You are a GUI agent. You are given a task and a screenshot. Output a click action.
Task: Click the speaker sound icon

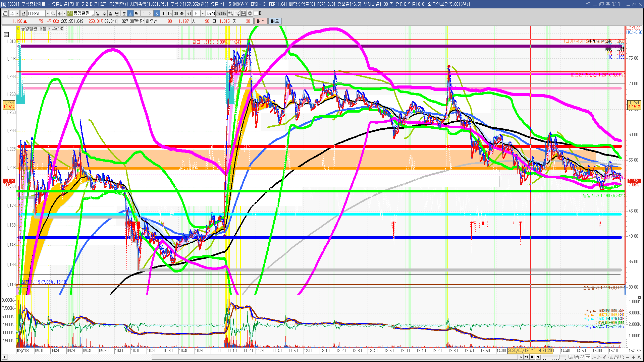pos(59,13)
